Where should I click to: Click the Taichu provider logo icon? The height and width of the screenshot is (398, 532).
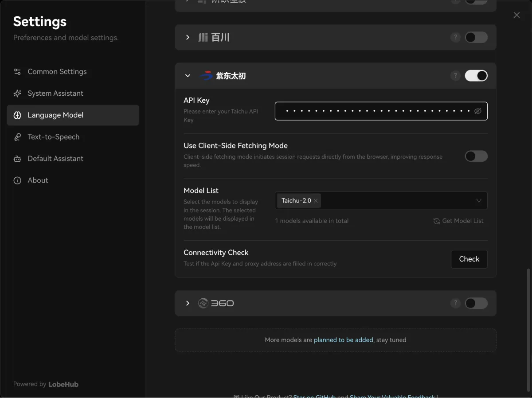pyautogui.click(x=206, y=76)
